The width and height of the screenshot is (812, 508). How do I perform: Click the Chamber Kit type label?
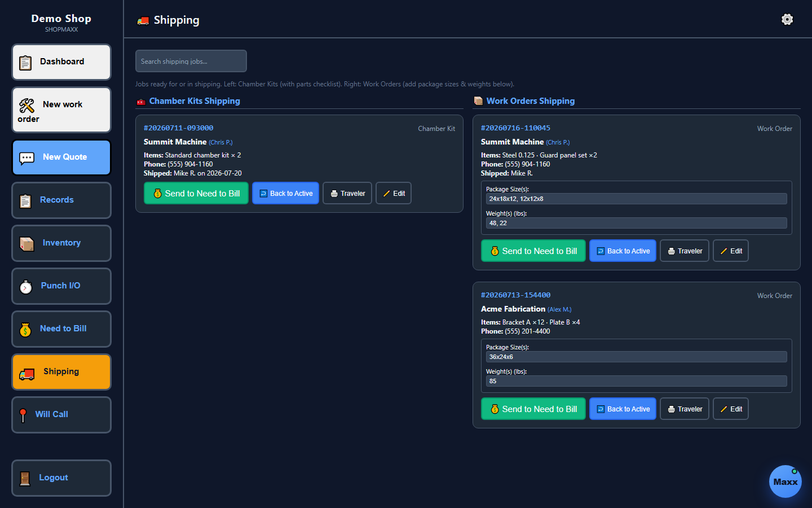click(436, 129)
